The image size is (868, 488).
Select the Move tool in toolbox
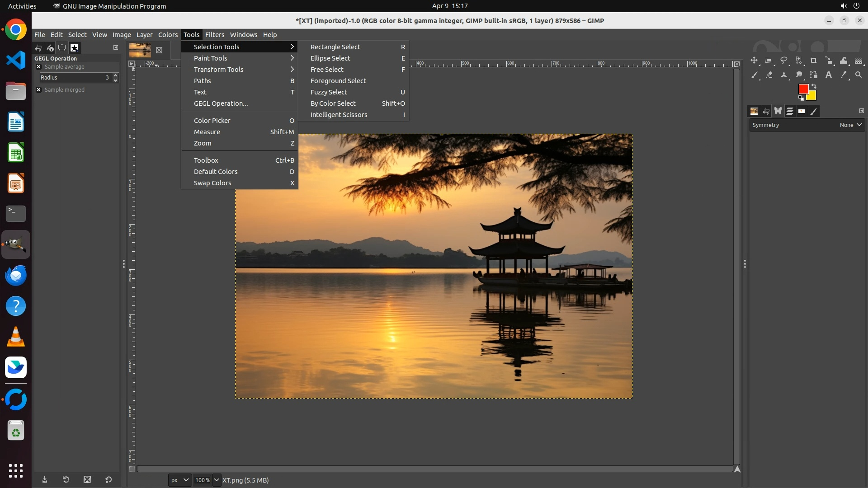754,61
